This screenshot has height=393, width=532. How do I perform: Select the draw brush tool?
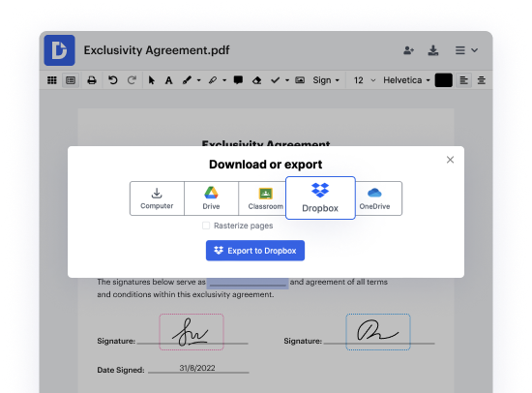click(x=187, y=80)
